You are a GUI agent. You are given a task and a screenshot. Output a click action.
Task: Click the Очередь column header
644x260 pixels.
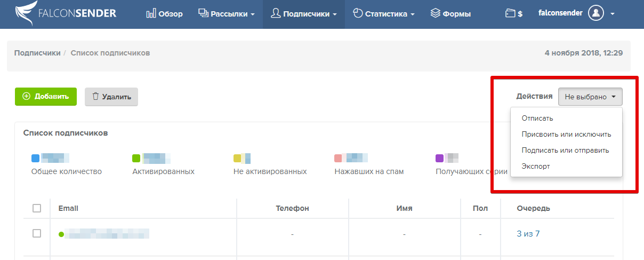pos(533,208)
